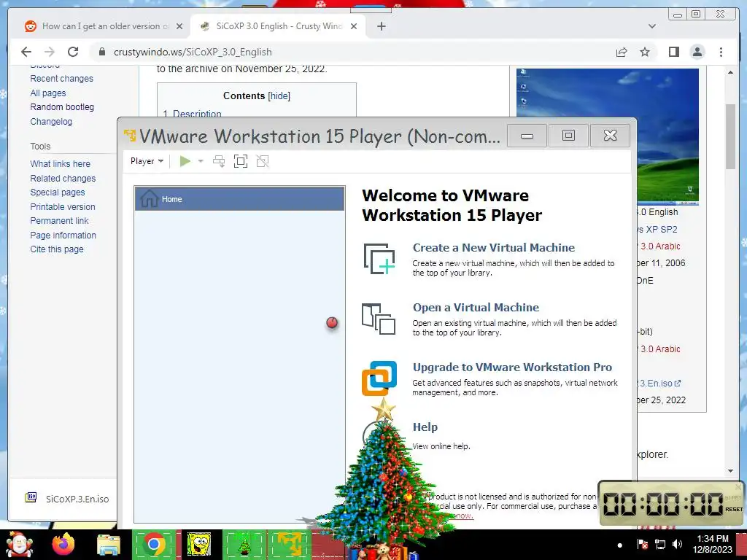Click the VMware Workstation Pro upgrade icon
The image size is (747, 560).
click(379, 378)
